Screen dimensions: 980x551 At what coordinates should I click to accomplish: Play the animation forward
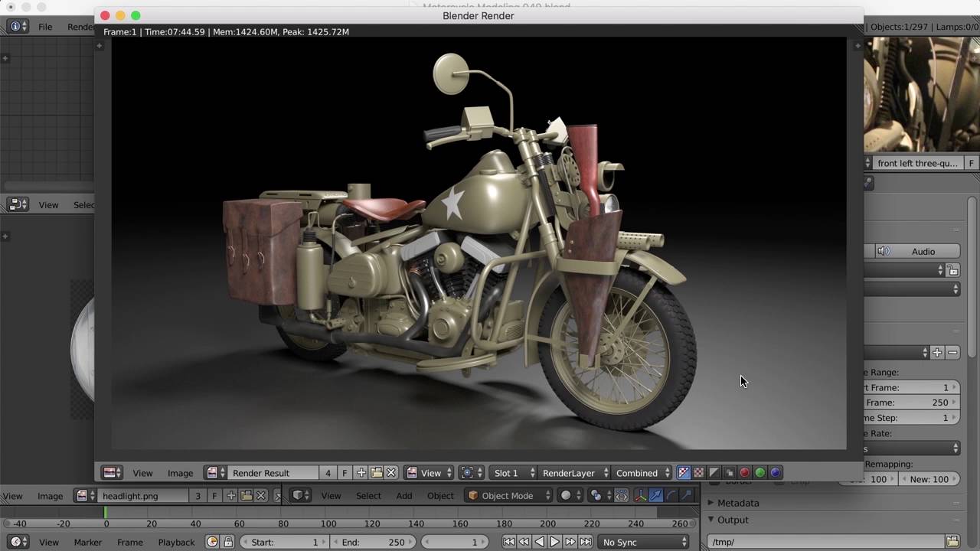pyautogui.click(x=555, y=542)
